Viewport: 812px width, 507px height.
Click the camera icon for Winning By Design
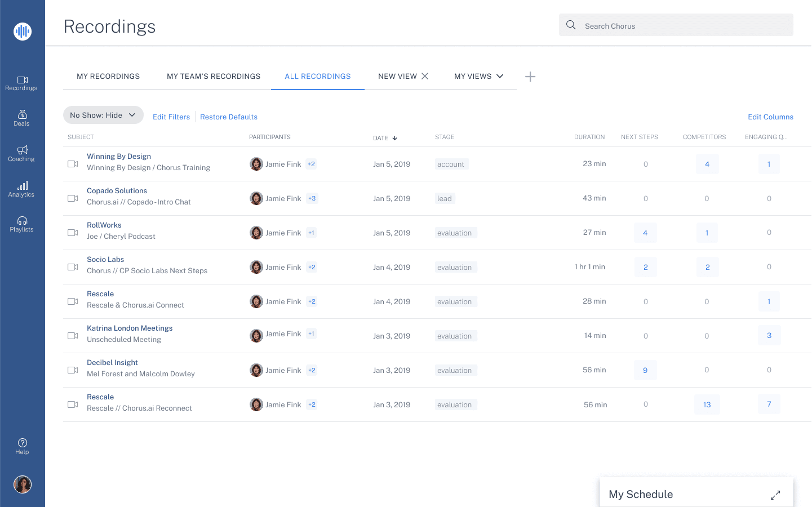(x=73, y=164)
